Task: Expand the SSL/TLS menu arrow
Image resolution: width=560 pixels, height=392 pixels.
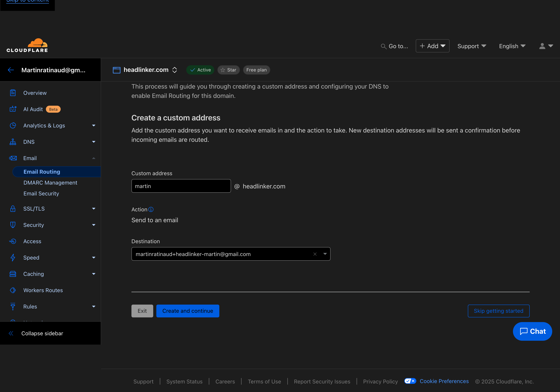Action: [94, 209]
